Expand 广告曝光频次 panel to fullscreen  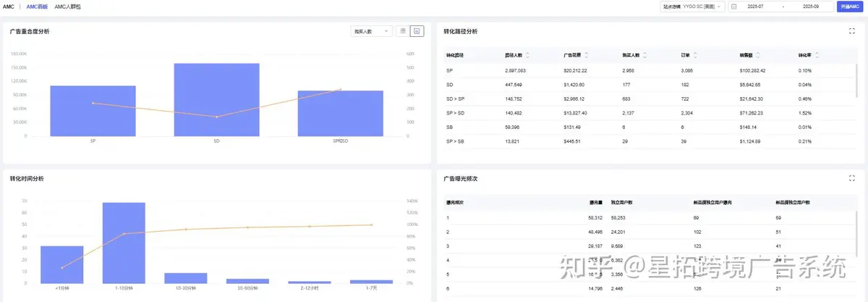coord(851,177)
